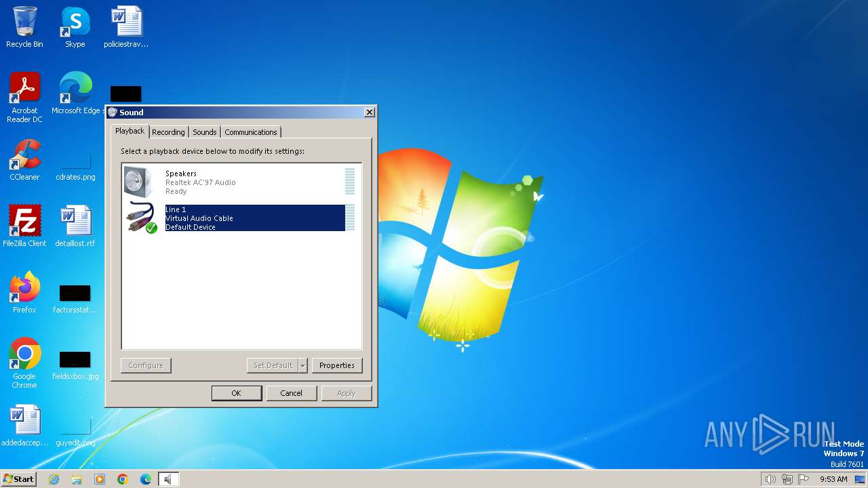Open the addedaccep Word document icon
868x488 pixels.
tap(24, 426)
